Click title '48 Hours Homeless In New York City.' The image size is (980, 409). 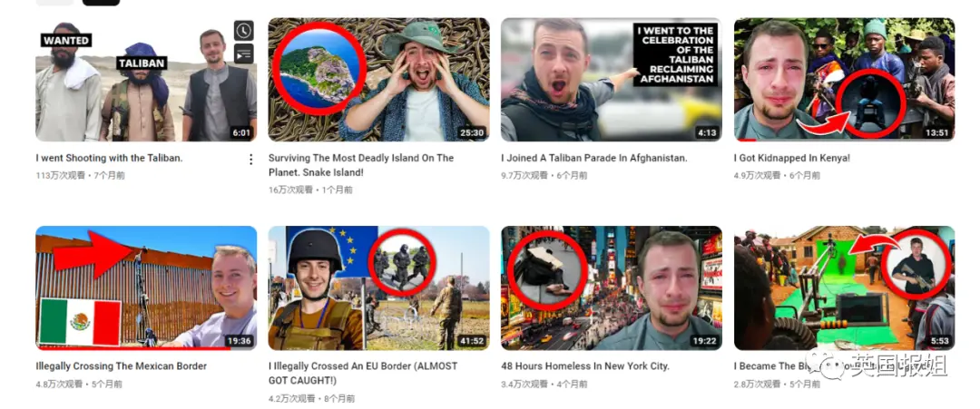point(585,365)
